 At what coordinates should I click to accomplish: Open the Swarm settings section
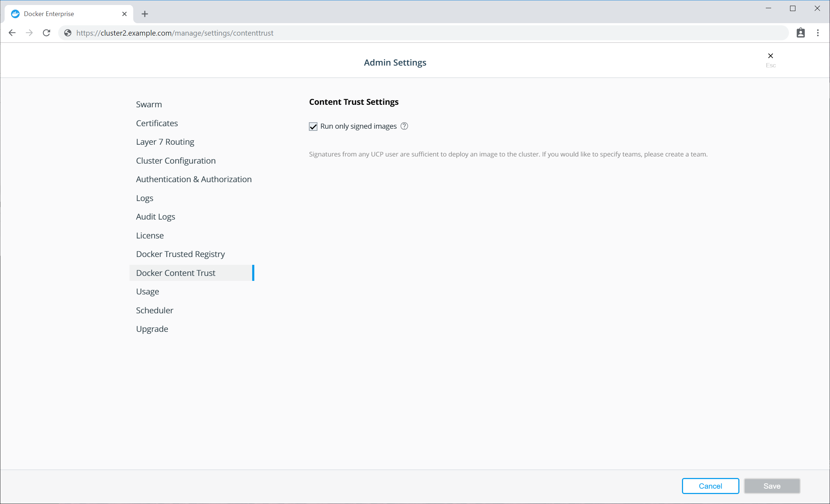(x=149, y=104)
